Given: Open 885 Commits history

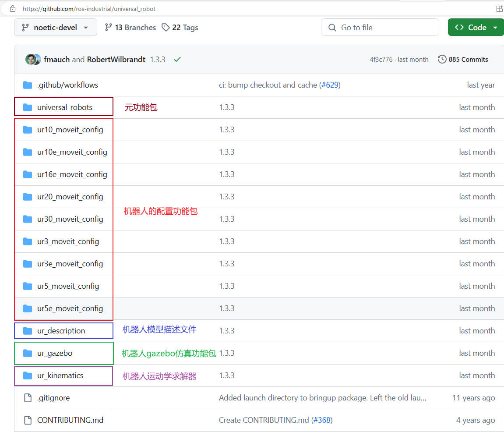Looking at the screenshot, I should tap(463, 60).
